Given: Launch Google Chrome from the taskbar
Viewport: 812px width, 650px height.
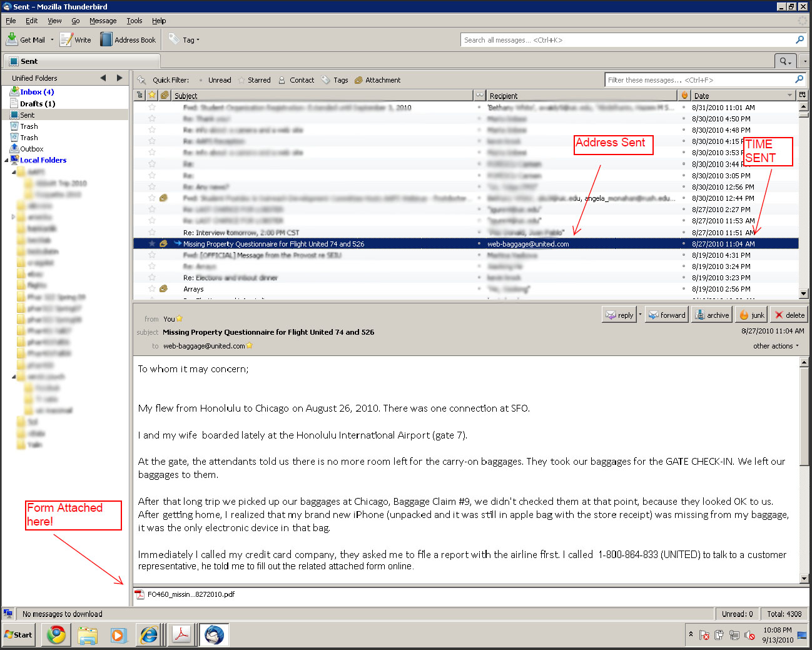Looking at the screenshot, I should coord(56,635).
